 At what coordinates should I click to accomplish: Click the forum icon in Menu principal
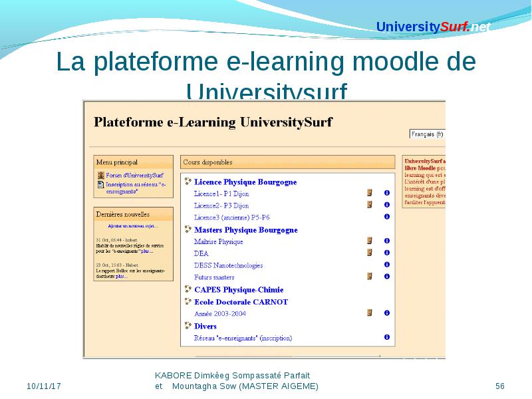[x=101, y=176]
